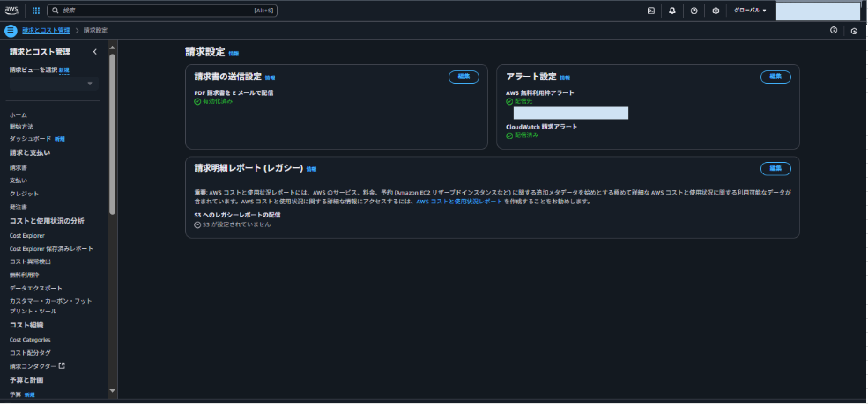
Task: Open the notifications bell icon
Action: (672, 11)
